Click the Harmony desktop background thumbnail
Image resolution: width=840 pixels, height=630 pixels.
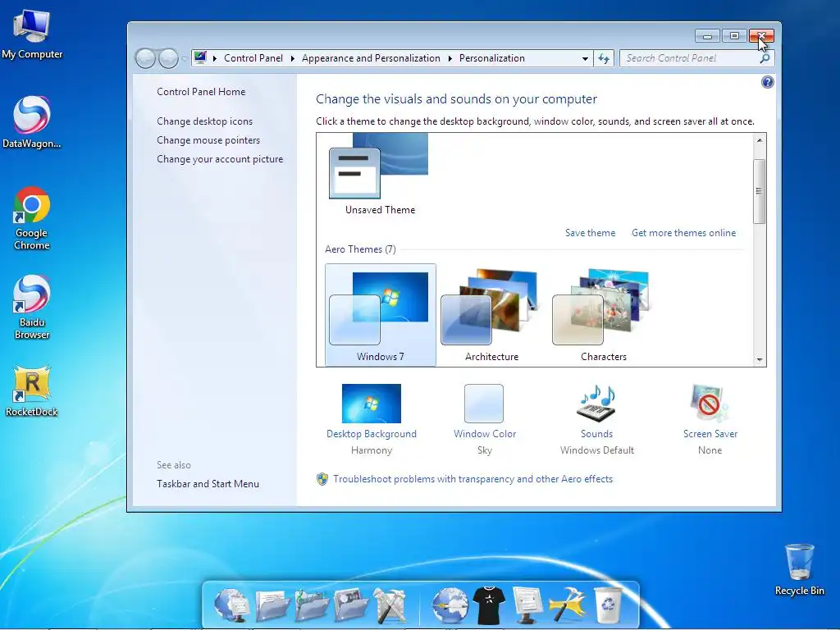tap(372, 404)
